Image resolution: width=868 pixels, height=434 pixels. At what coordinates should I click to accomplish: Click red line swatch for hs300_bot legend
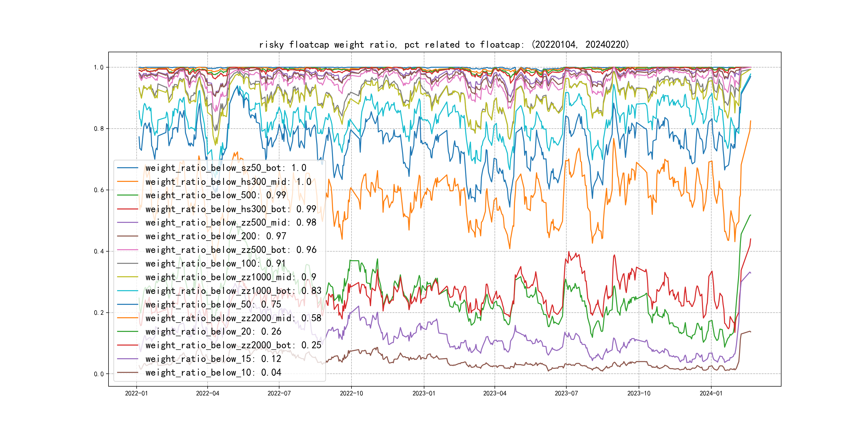pos(127,209)
